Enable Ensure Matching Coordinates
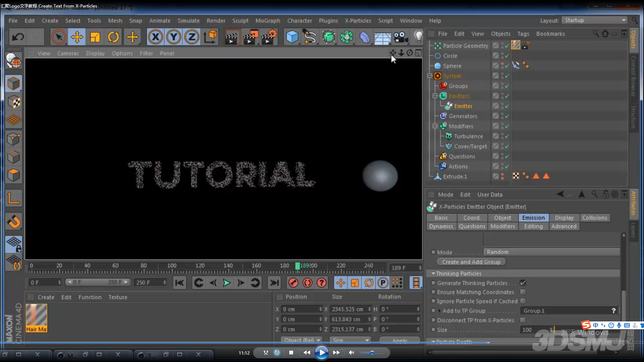 click(x=523, y=292)
